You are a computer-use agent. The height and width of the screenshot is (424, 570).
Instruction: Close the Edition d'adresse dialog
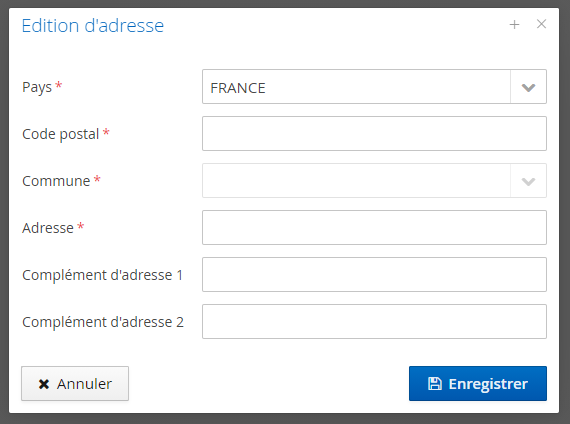(x=541, y=24)
